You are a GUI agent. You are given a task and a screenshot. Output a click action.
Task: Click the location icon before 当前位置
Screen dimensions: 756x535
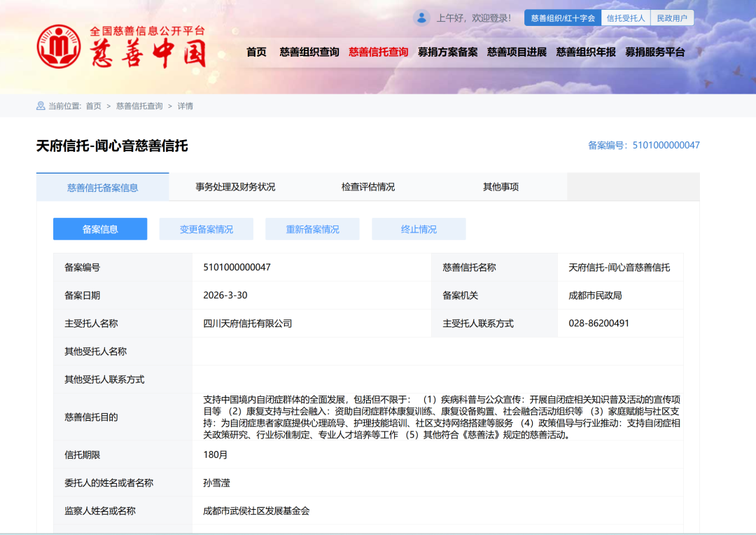point(41,106)
